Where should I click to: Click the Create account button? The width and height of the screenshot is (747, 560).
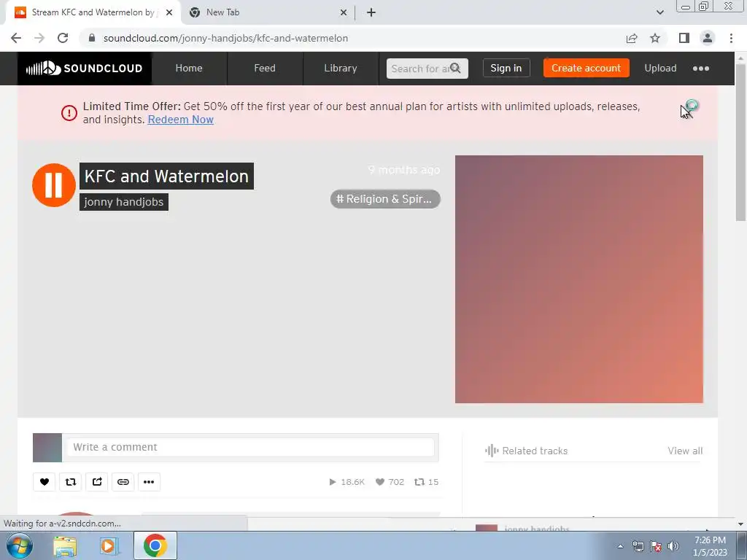[x=586, y=68]
